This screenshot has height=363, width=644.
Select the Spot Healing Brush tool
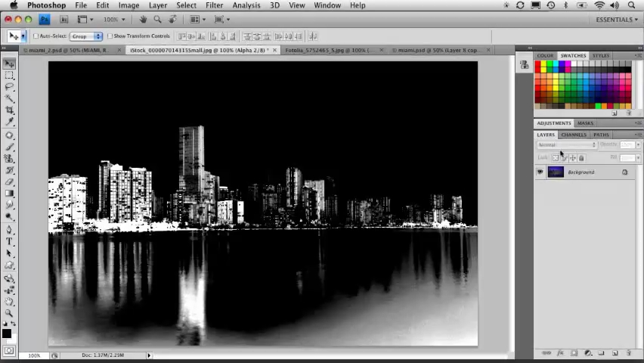(9, 135)
